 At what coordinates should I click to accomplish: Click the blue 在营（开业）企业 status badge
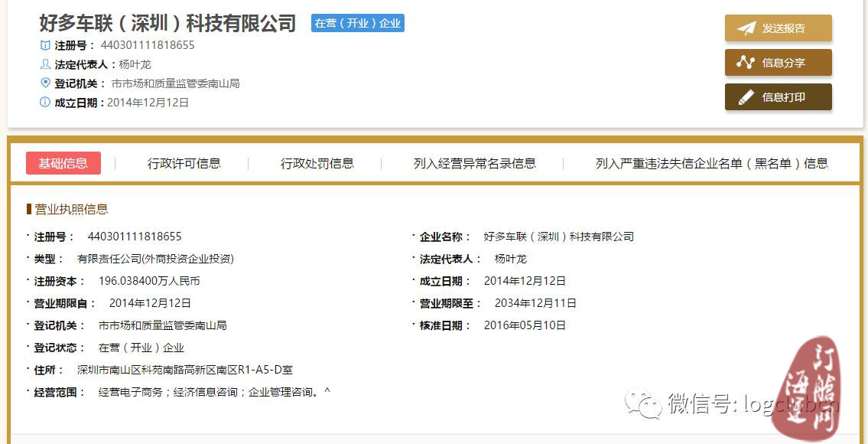358,23
